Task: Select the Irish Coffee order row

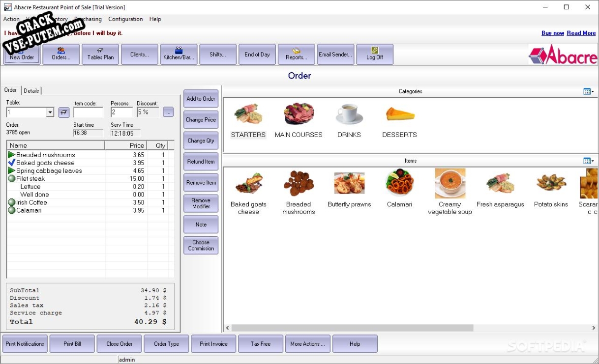Action: pyautogui.click(x=90, y=202)
